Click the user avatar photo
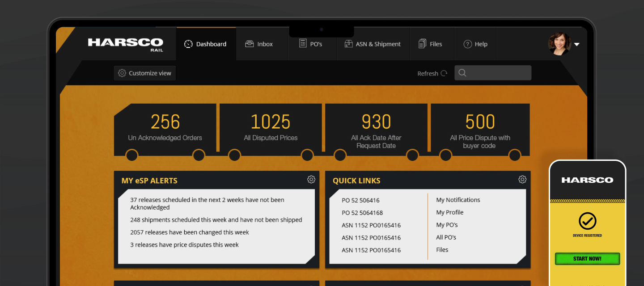Image resolution: width=644 pixels, height=286 pixels. tap(559, 44)
